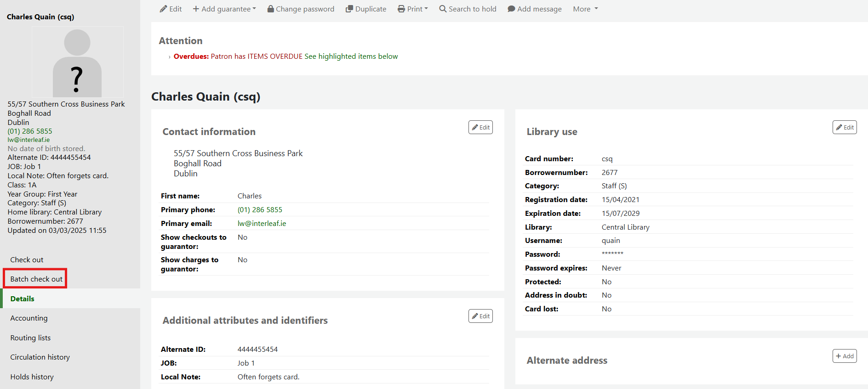Screen dimensions: 868x389
Task: Open the Add guarantee dropdown
Action: 224,9
